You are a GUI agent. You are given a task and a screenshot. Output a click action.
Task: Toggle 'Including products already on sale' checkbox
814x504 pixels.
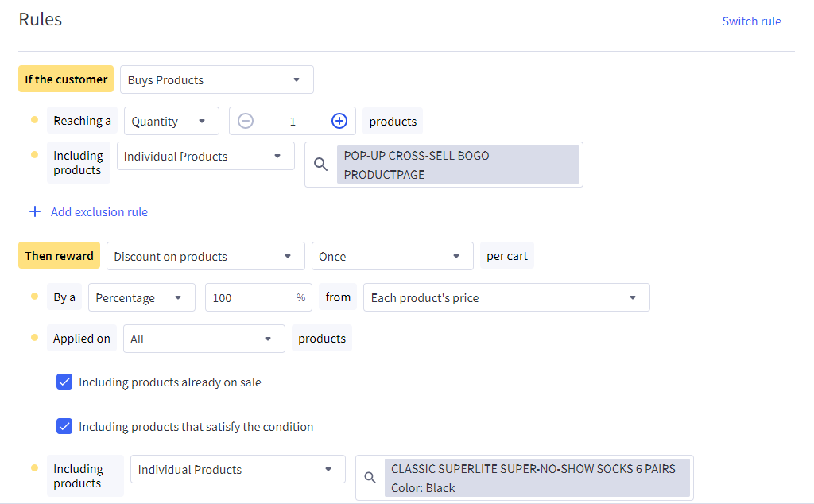click(64, 382)
